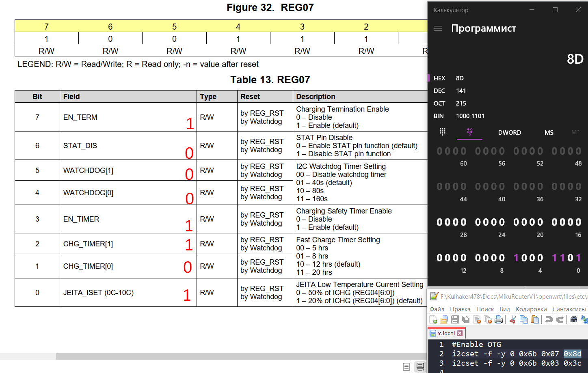The width and height of the screenshot is (588, 373).
Task: Open the M memory dropdown in the calculator
Action: 575,132
